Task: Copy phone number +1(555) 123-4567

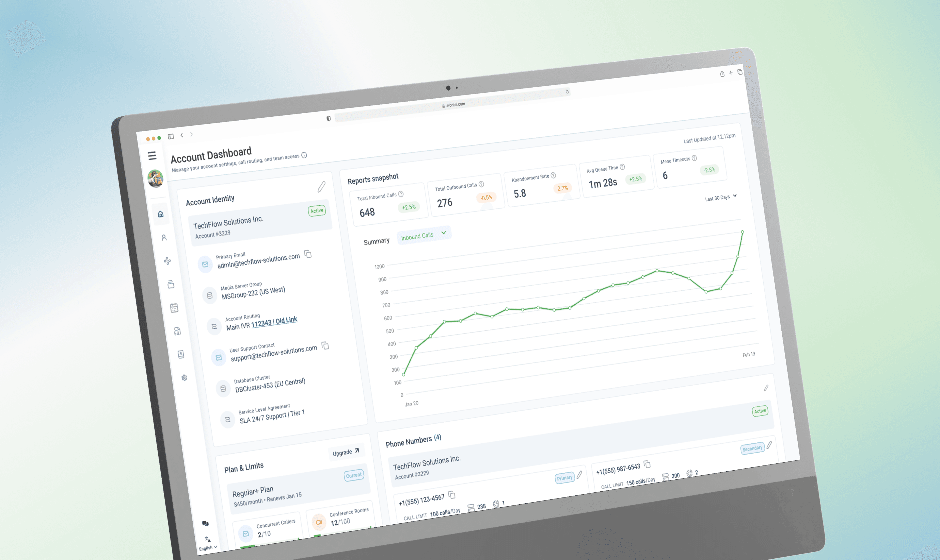Action: click(452, 495)
